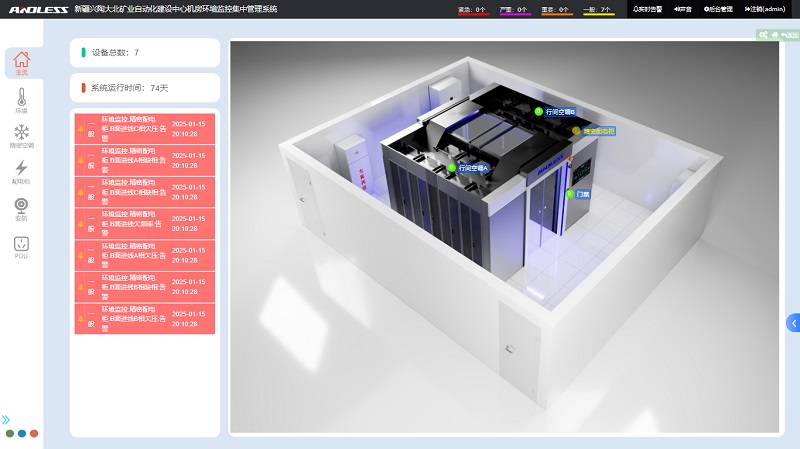Screen dimensions: 800x449
Task: Click the 一般 alarm count indicator
Action: point(598,9)
